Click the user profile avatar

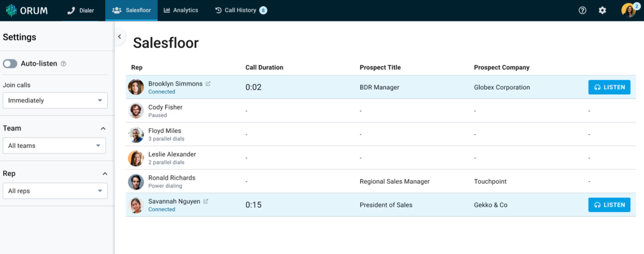628,10
